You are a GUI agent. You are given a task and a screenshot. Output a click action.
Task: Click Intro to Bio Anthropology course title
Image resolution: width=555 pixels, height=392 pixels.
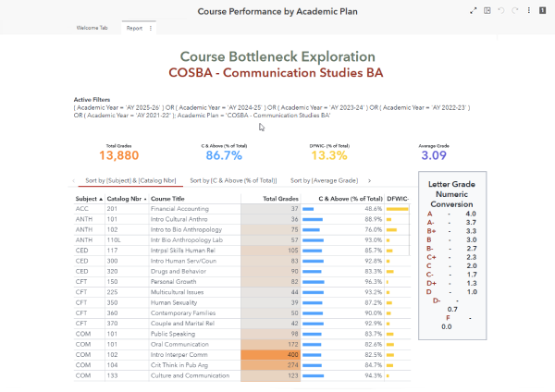[x=186, y=229]
